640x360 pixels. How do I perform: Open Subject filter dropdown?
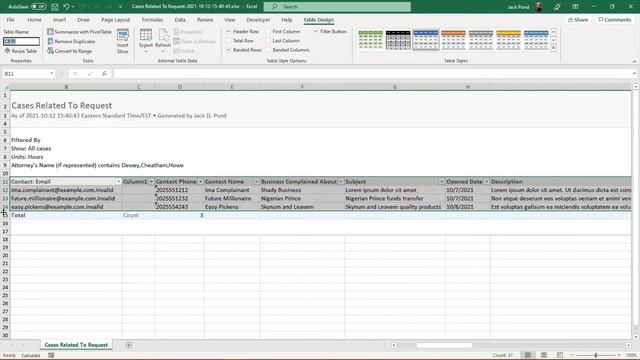pos(442,182)
